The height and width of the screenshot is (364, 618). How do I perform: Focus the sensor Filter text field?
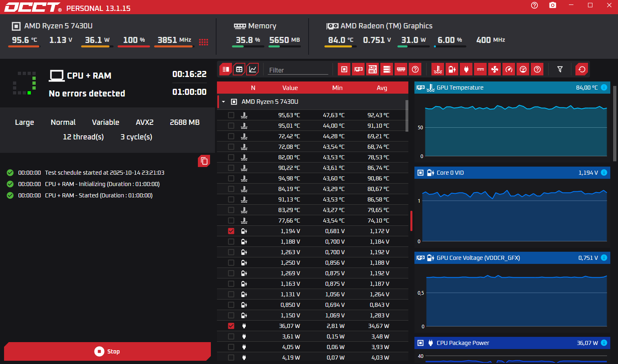[x=298, y=70]
